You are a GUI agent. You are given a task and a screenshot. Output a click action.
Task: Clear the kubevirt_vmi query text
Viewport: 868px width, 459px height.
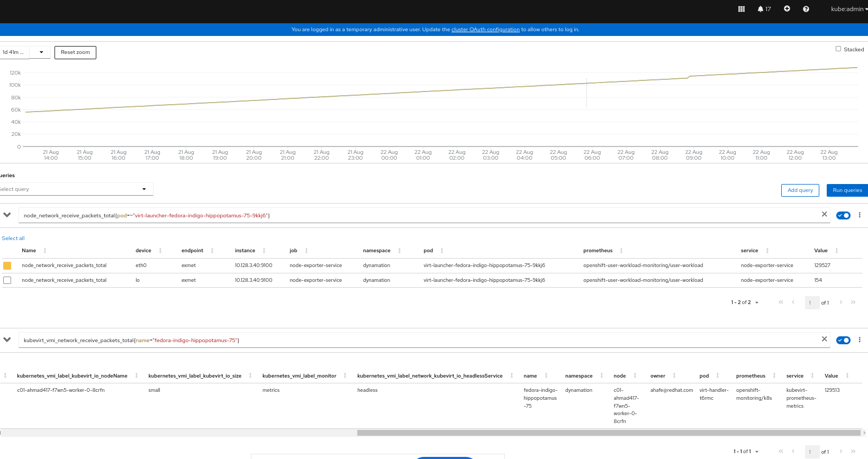(824, 339)
